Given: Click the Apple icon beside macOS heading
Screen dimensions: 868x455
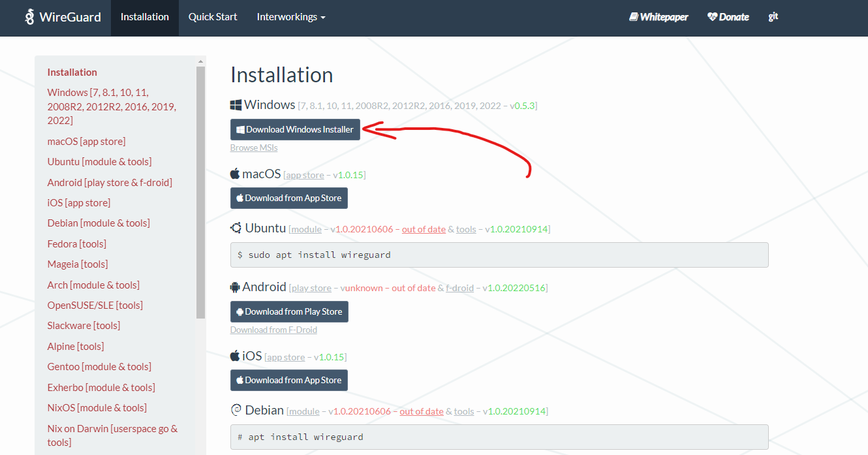Looking at the screenshot, I should 235,174.
